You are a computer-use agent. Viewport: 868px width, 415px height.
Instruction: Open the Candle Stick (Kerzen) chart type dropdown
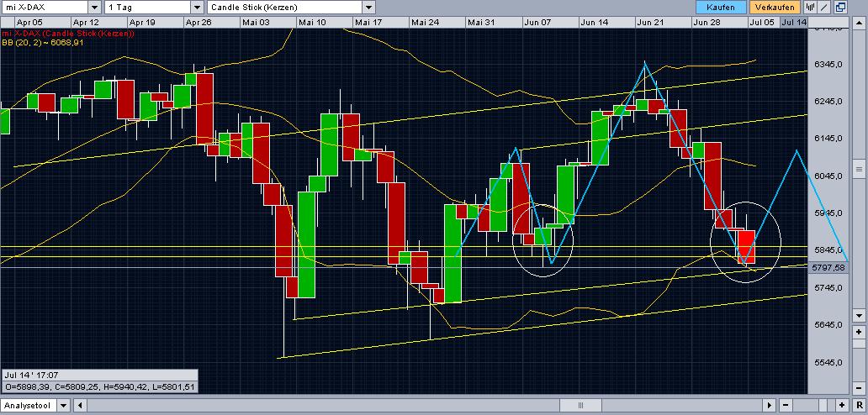368,8
